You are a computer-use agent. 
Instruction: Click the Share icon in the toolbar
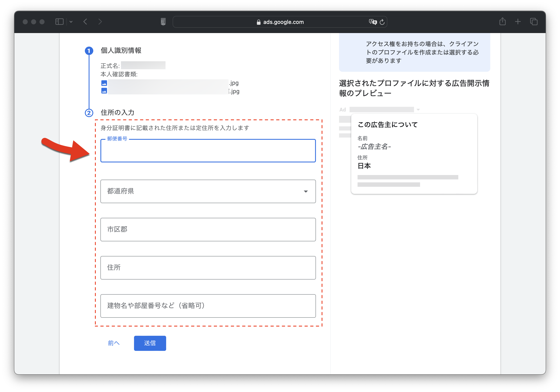click(x=502, y=22)
